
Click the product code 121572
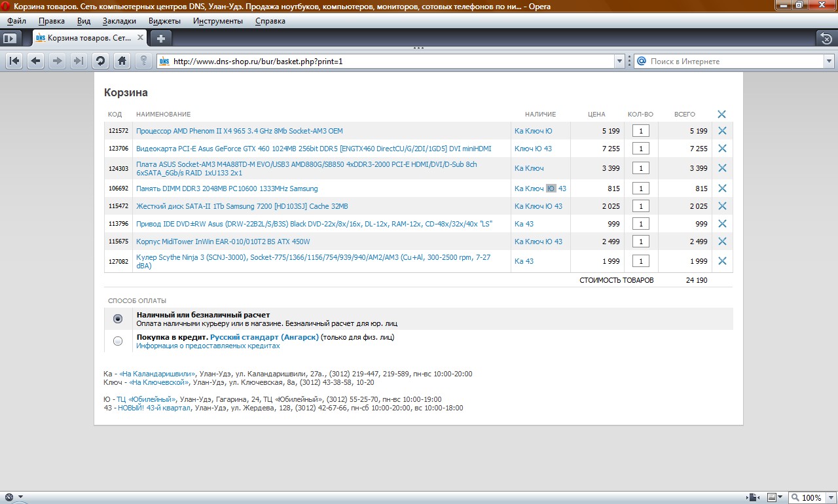tap(118, 131)
